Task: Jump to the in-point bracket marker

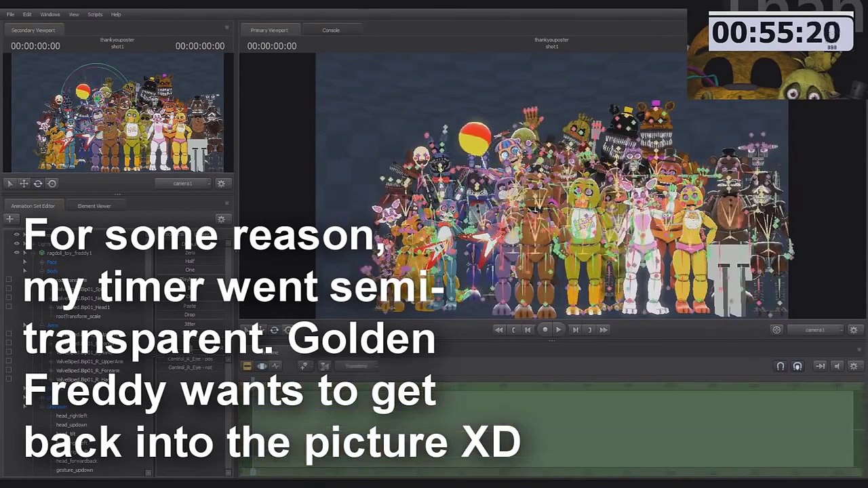Action: pyautogui.click(x=513, y=330)
